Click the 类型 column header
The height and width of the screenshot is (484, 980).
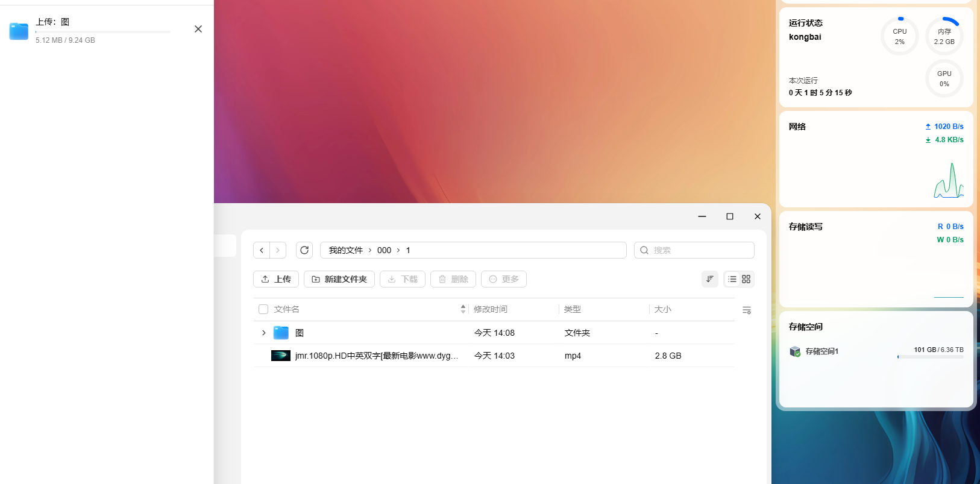(x=573, y=309)
